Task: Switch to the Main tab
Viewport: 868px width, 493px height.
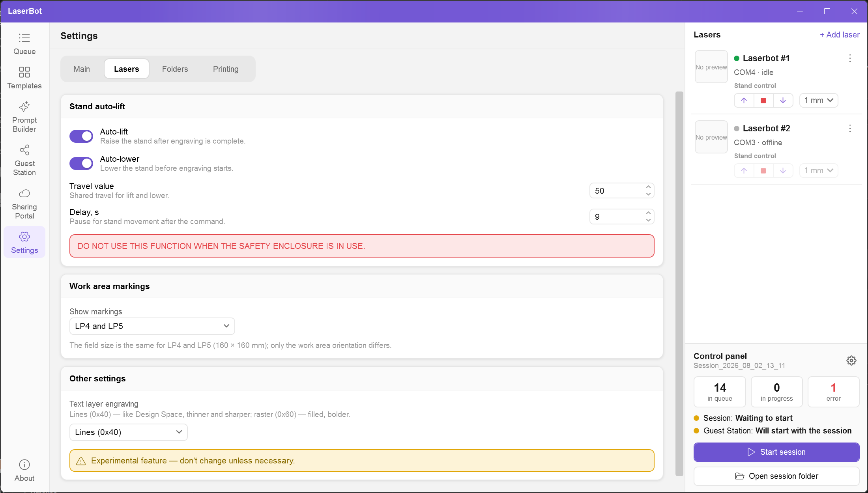Action: pyautogui.click(x=82, y=69)
